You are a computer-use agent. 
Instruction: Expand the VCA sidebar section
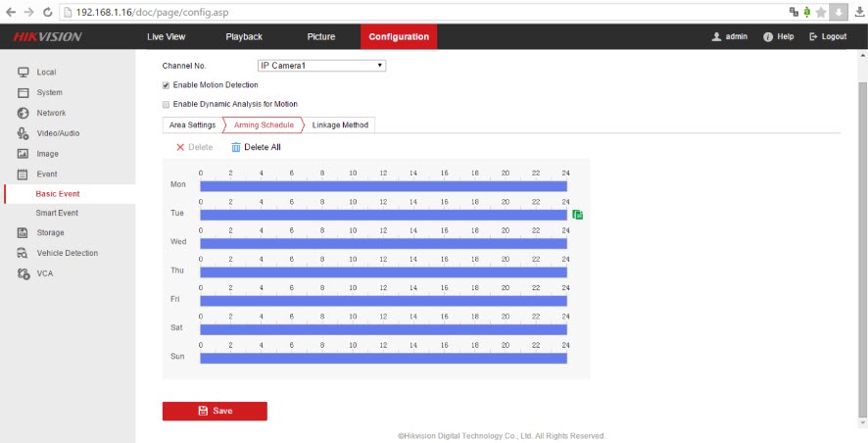(x=44, y=273)
